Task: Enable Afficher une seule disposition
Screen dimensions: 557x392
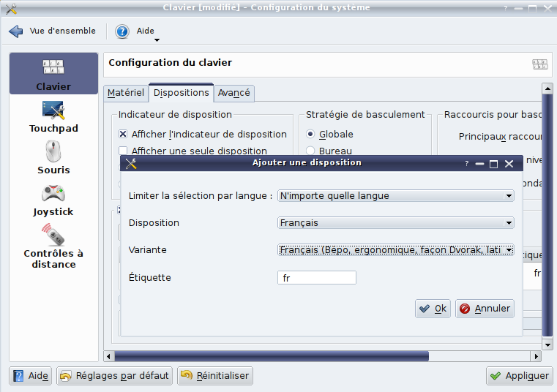Action: pyautogui.click(x=124, y=151)
